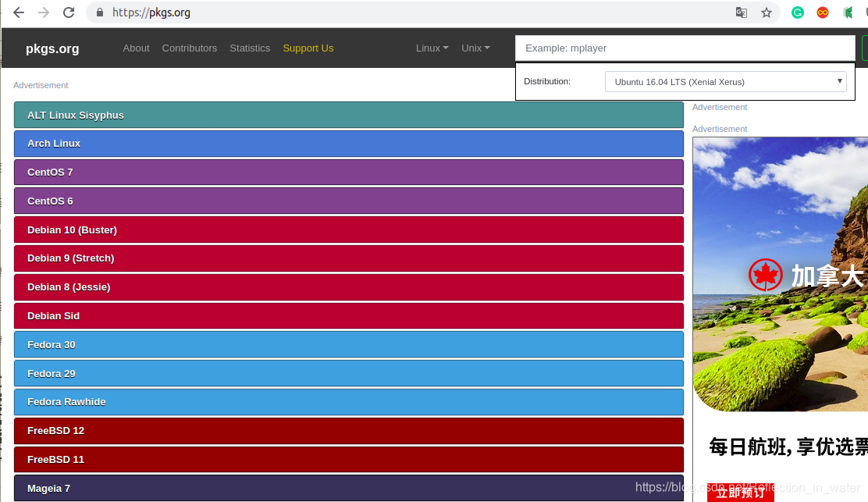This screenshot has height=502, width=868.
Task: Click the Air Canada beach advertisement image
Action: point(781,274)
